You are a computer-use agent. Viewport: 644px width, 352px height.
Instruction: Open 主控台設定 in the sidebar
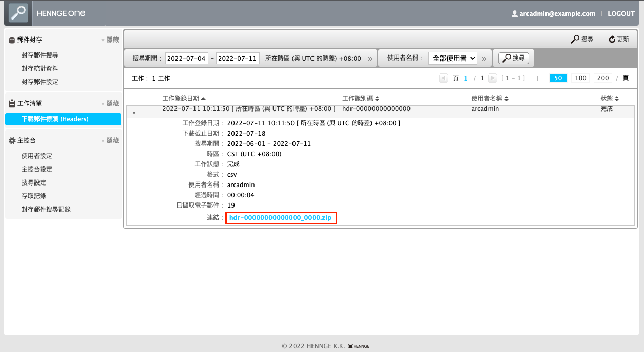[x=37, y=169]
